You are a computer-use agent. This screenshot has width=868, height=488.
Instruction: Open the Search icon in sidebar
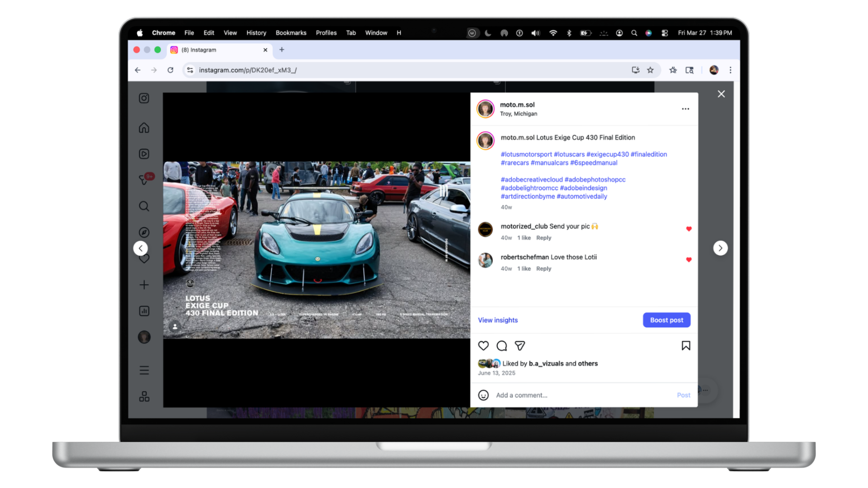click(144, 206)
